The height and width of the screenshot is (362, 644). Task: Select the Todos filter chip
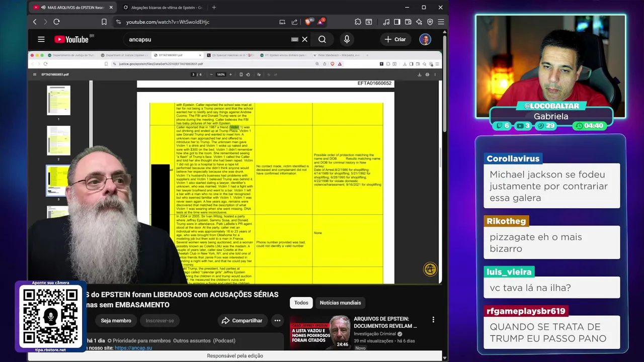coord(301,303)
